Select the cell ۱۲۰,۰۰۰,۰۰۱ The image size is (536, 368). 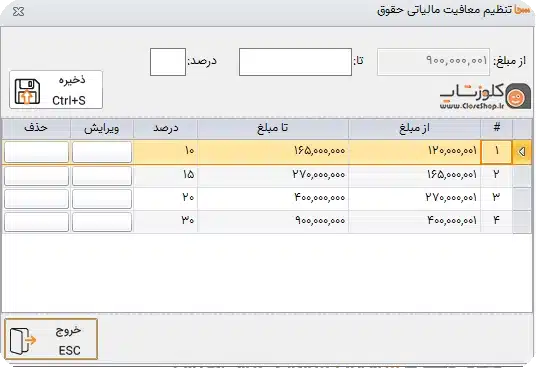[x=414, y=152]
